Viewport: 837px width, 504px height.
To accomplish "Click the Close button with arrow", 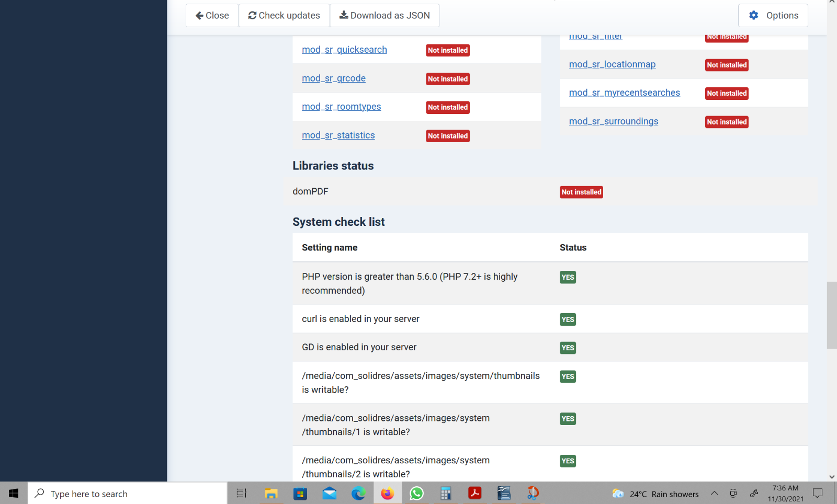I will [212, 16].
